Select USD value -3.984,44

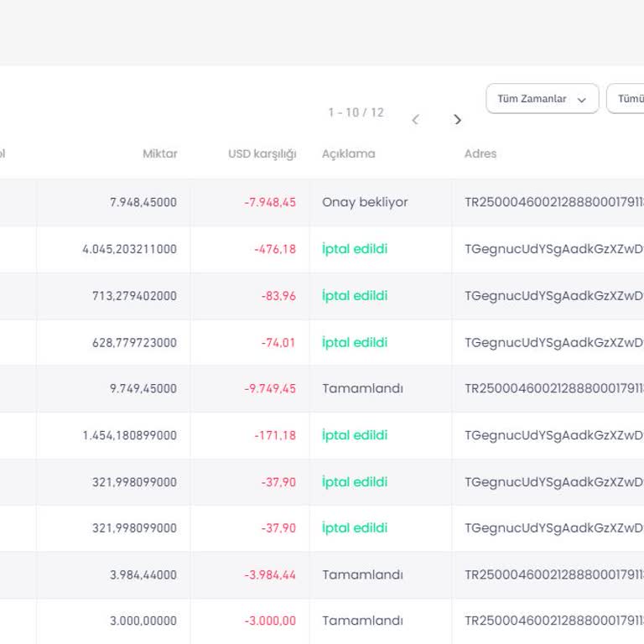[x=270, y=575]
